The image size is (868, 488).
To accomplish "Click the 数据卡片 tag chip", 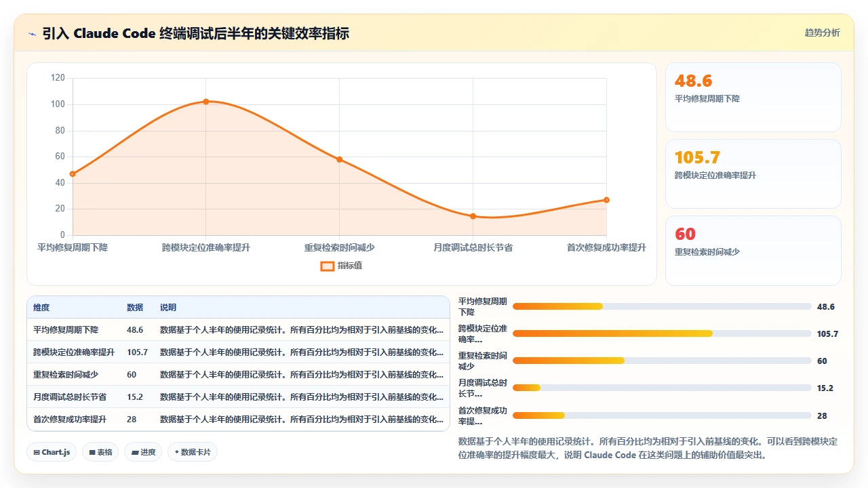I will (193, 452).
